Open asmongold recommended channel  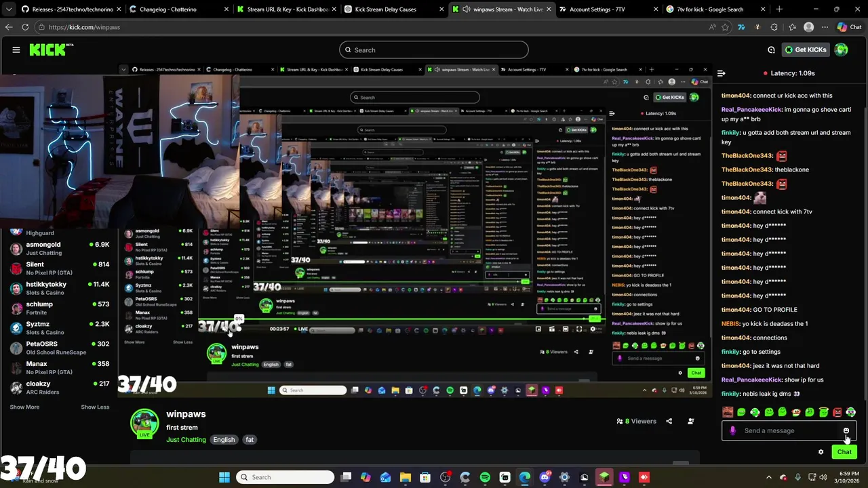click(60, 249)
